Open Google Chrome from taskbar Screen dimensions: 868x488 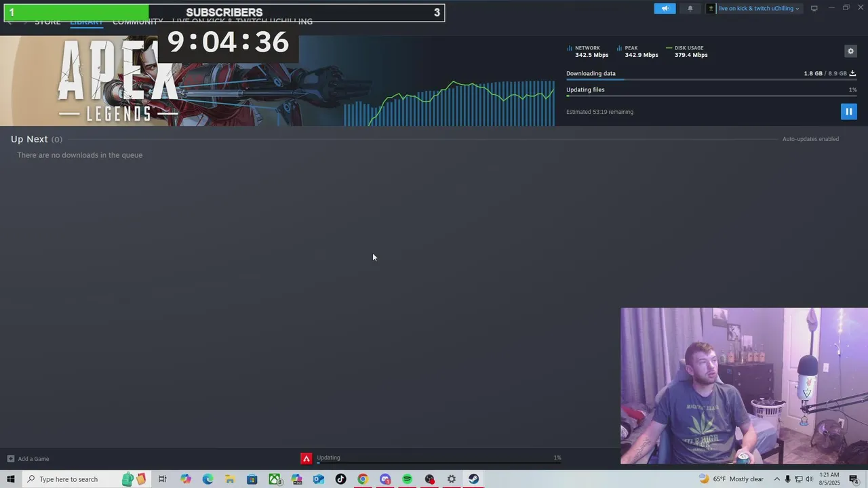coord(363,479)
